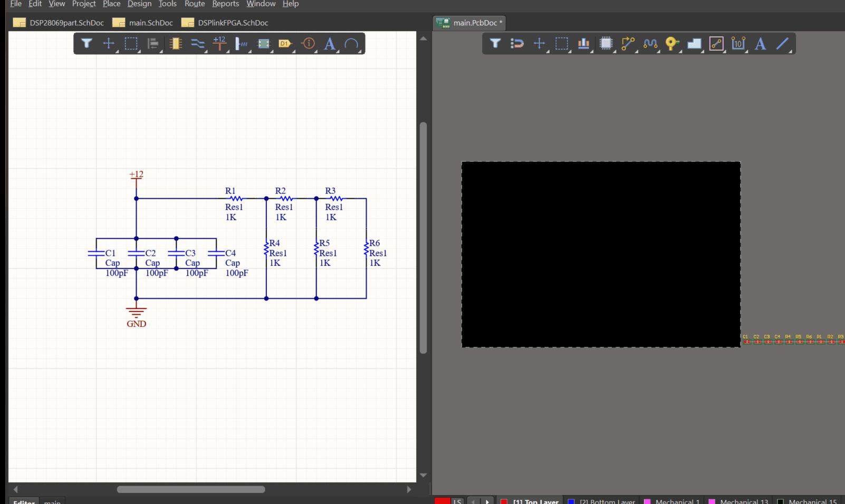Click the PCB polygon pour icon
The width and height of the screenshot is (845, 504).
tap(694, 44)
